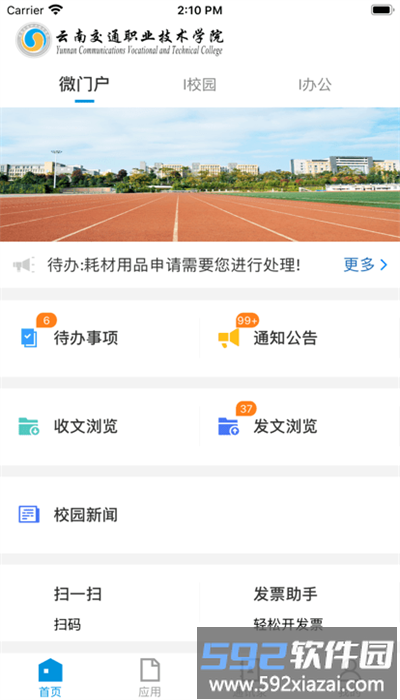Tap the battery status icon
Viewport: 400px width, 700px height.
click(x=382, y=10)
